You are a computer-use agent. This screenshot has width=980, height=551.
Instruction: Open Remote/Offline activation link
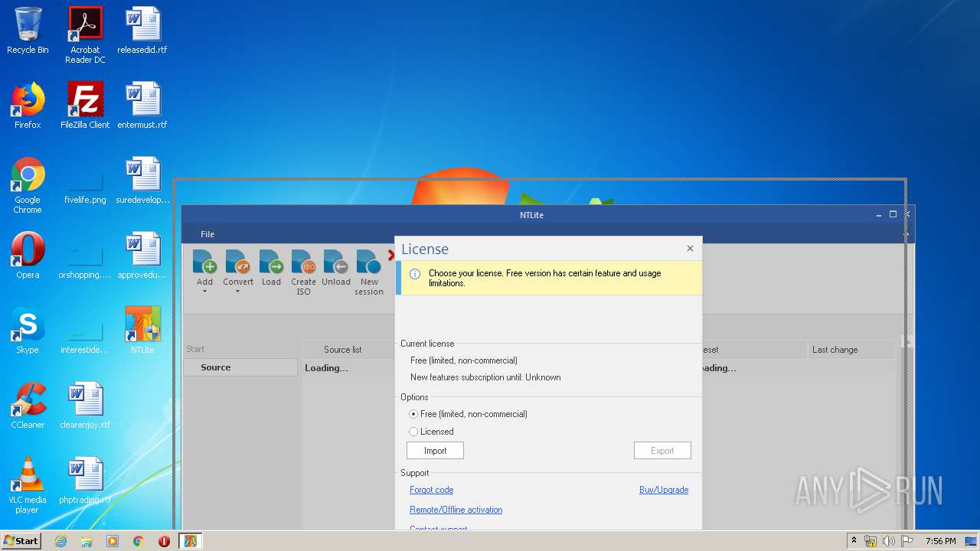click(456, 510)
